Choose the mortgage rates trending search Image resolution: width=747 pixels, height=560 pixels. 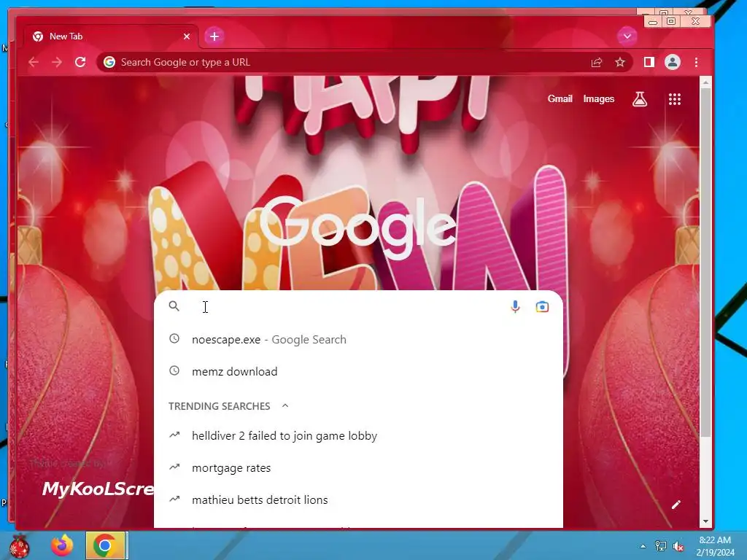click(x=358, y=467)
